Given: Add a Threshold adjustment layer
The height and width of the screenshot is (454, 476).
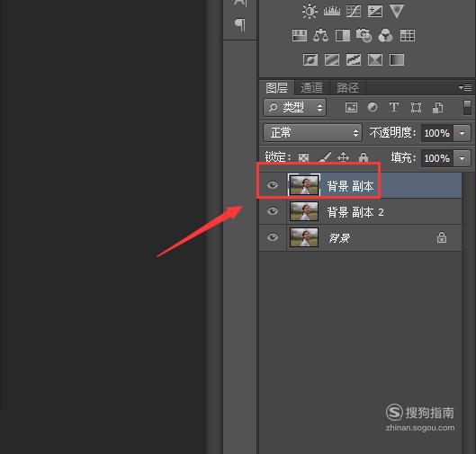Looking at the screenshot, I should coord(354,59).
